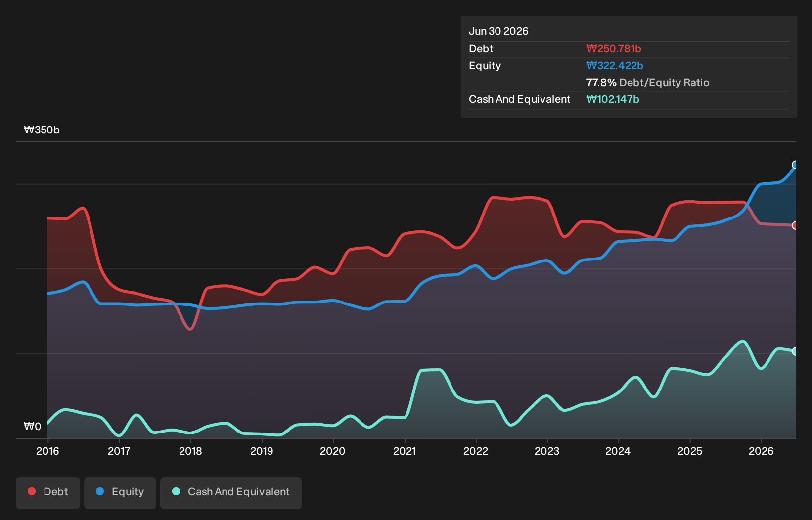Click the Cash And Equivalent tooltip label
The image size is (812, 520).
(519, 99)
